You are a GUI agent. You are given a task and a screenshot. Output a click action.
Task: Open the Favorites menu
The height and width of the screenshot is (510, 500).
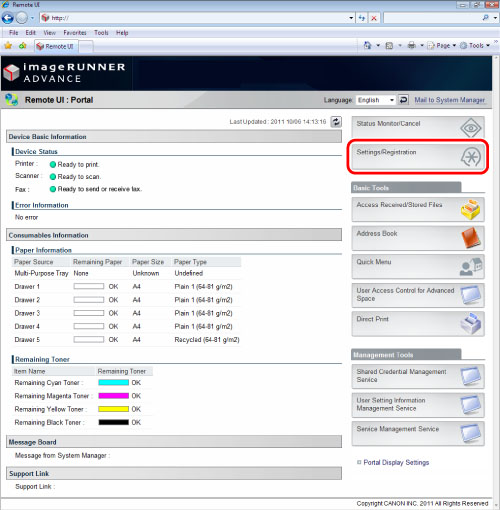[75, 33]
